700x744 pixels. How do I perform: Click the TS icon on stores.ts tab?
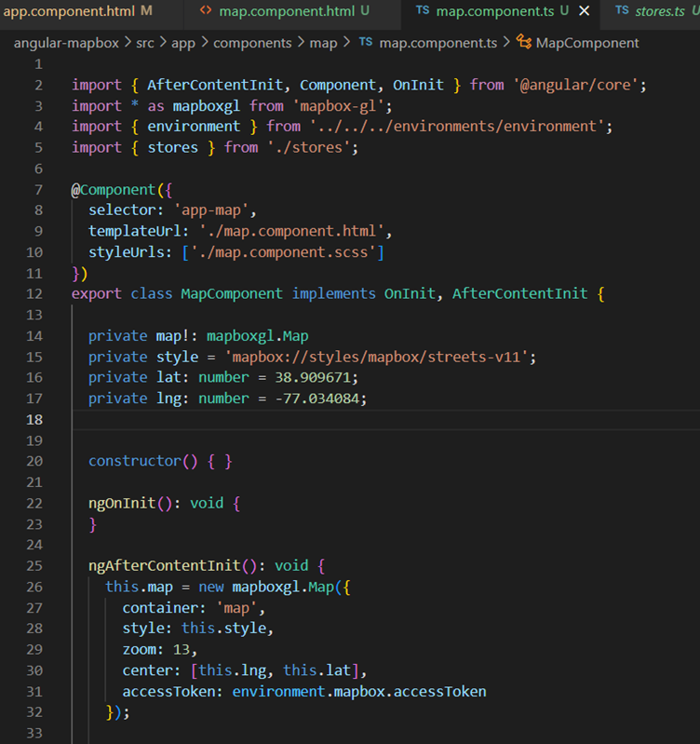622,11
